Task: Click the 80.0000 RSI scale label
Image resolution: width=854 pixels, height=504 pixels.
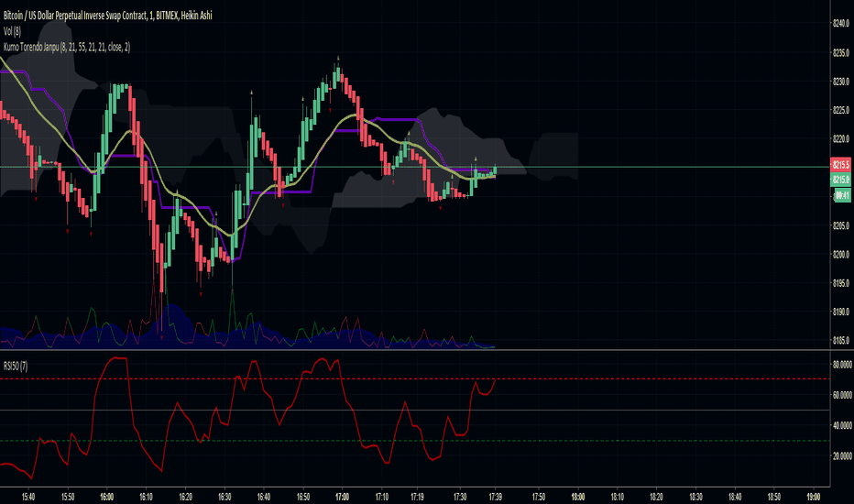Action: click(x=842, y=364)
